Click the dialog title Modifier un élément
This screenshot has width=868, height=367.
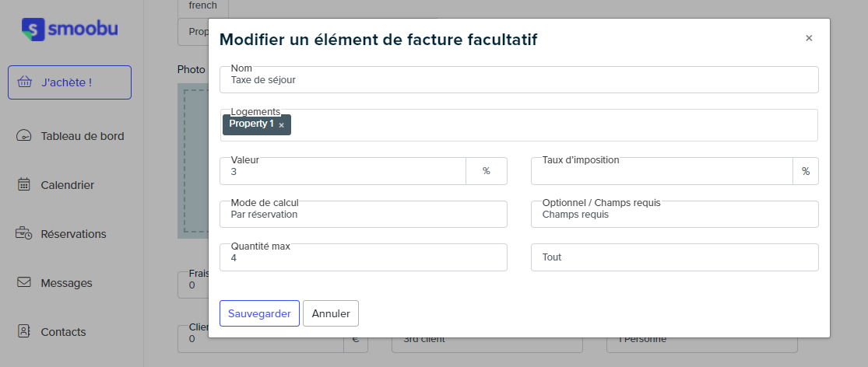click(378, 39)
